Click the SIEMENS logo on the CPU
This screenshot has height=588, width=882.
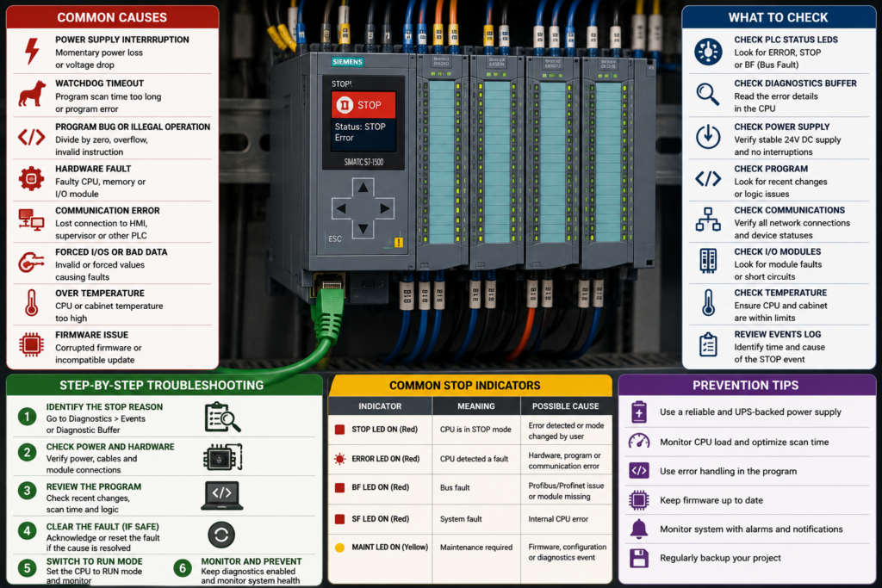[x=347, y=62]
